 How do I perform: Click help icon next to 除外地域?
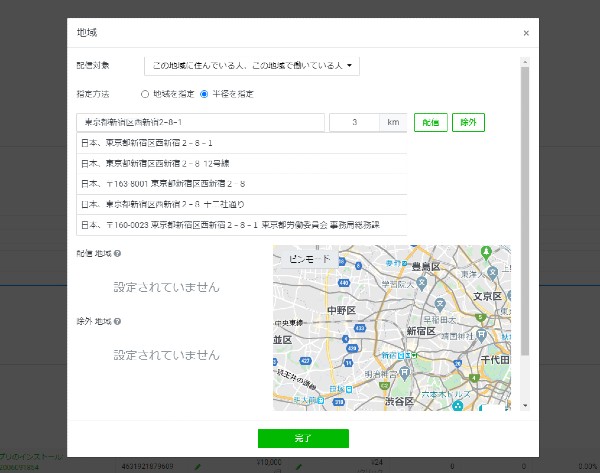tap(118, 322)
